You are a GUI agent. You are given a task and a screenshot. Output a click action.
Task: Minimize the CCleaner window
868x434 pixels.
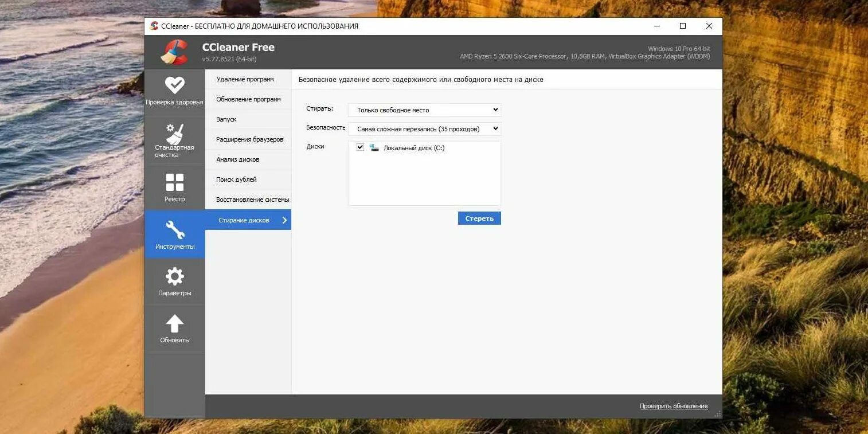[656, 26]
